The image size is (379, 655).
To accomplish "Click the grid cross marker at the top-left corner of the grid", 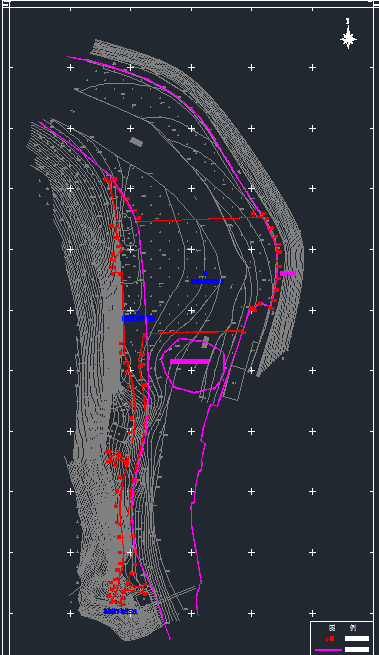I will [x=70, y=67].
